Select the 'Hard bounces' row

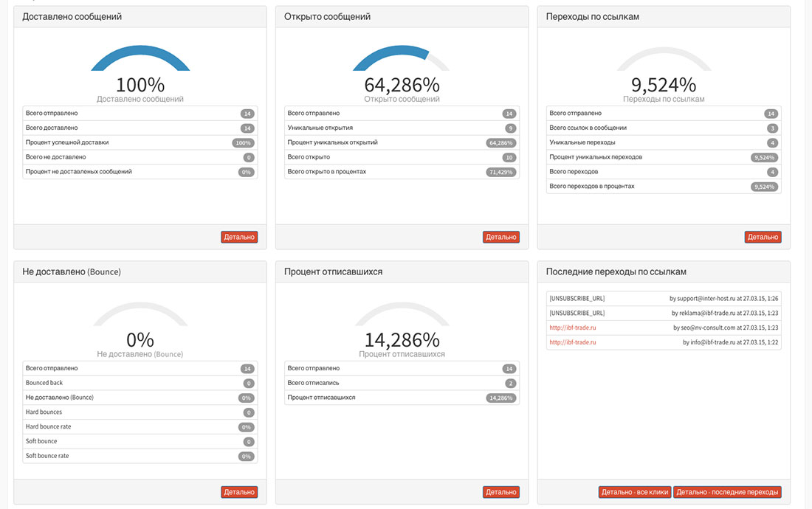pos(140,412)
